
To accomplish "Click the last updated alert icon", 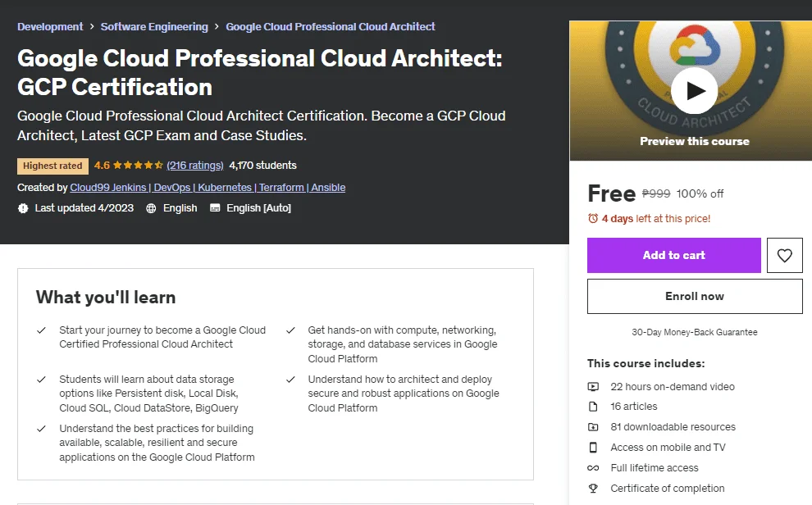I will coord(23,208).
